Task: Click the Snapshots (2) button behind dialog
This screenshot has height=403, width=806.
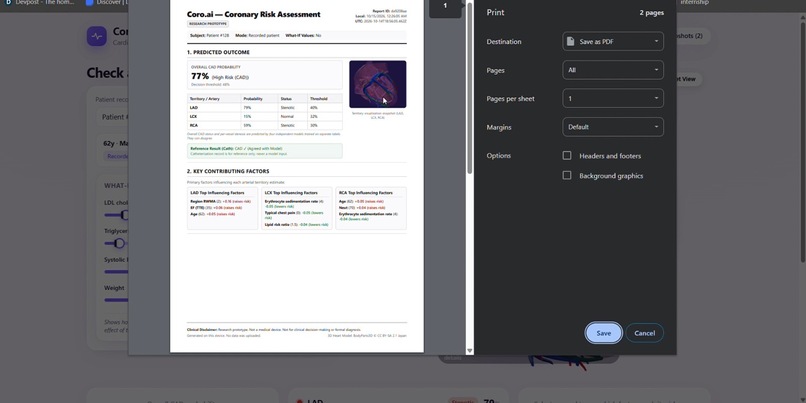Action: (x=693, y=36)
